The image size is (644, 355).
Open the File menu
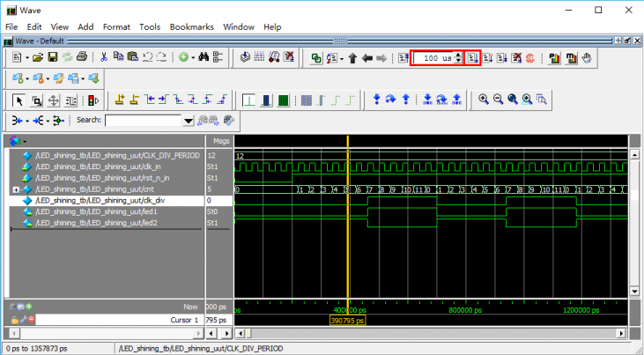point(11,27)
